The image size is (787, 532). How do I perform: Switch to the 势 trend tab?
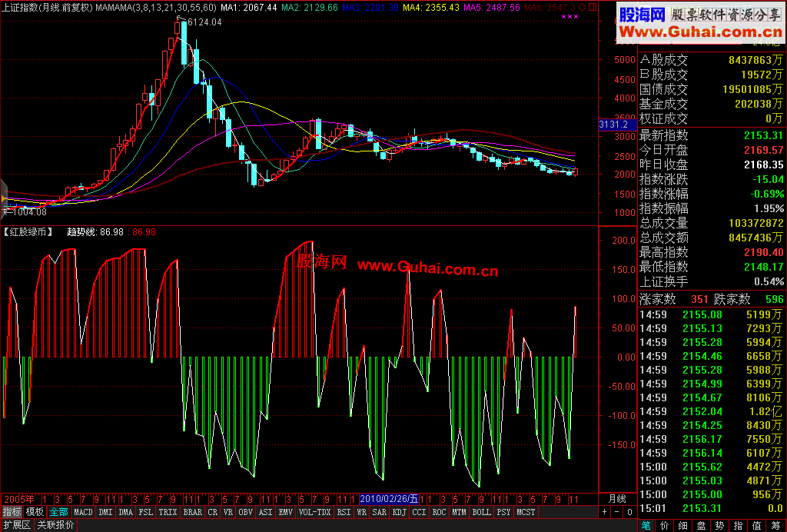(x=719, y=526)
